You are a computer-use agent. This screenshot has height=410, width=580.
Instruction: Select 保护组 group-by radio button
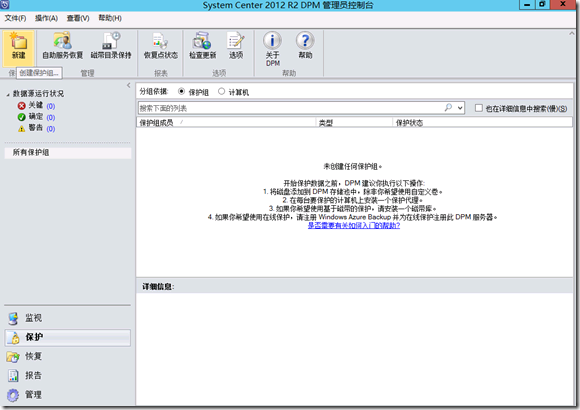(182, 91)
